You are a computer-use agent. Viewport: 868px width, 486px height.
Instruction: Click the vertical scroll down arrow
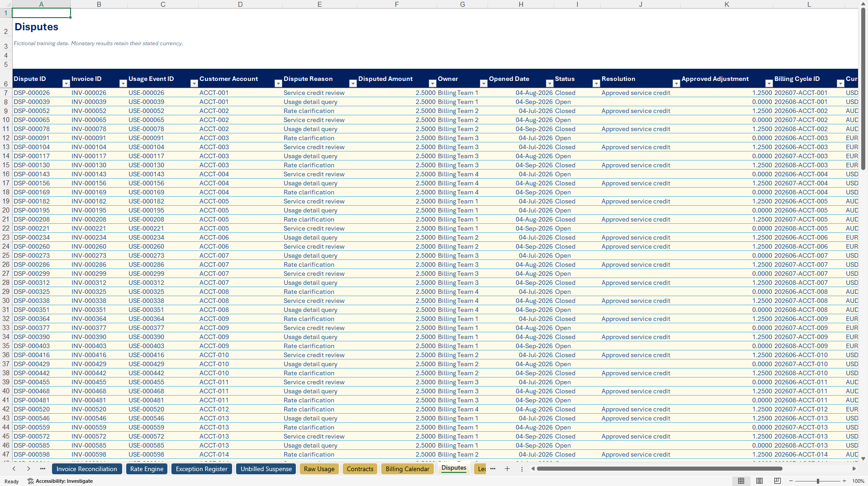click(x=863, y=458)
